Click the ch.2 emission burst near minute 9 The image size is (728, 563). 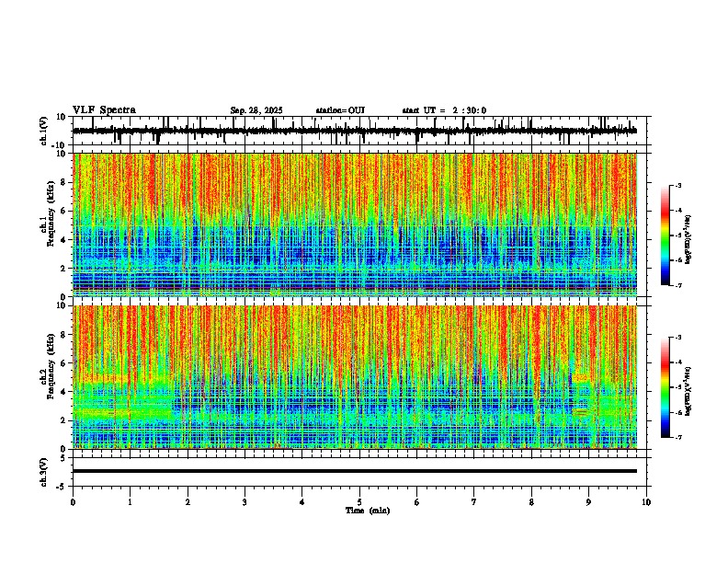[x=581, y=395]
